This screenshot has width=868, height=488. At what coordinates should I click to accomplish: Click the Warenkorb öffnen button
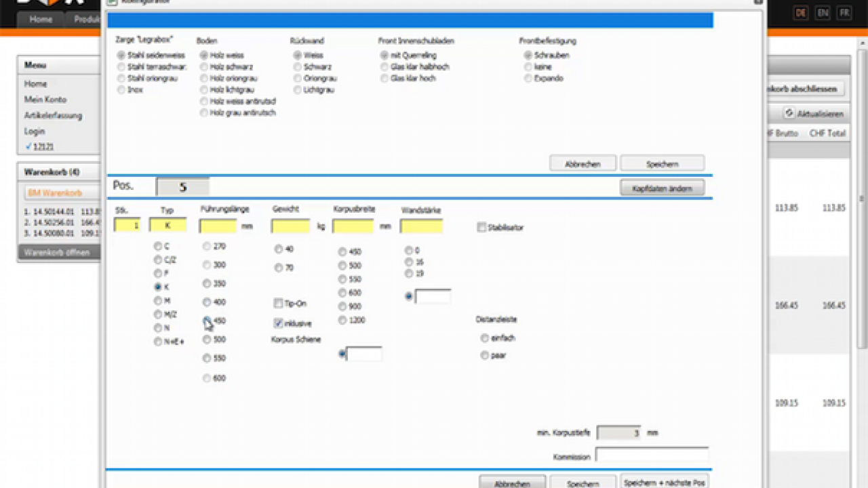(x=58, y=252)
